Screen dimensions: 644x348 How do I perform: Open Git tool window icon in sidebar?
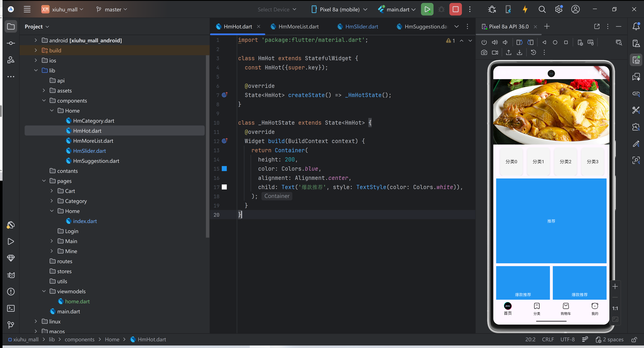[11, 325]
